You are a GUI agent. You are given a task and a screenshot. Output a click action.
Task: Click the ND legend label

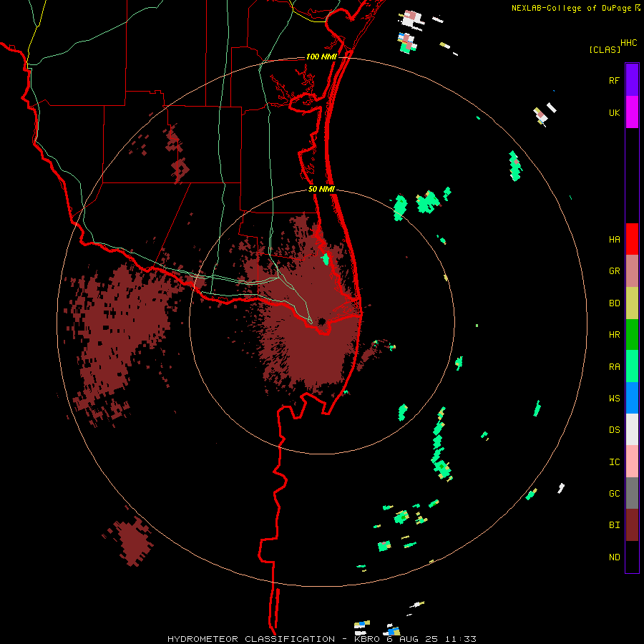614,557
